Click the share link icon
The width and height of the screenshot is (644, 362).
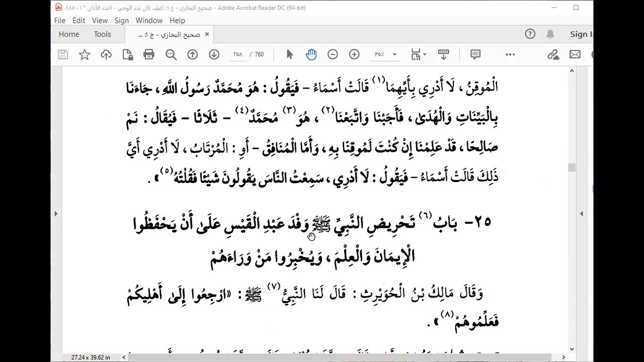(553, 54)
